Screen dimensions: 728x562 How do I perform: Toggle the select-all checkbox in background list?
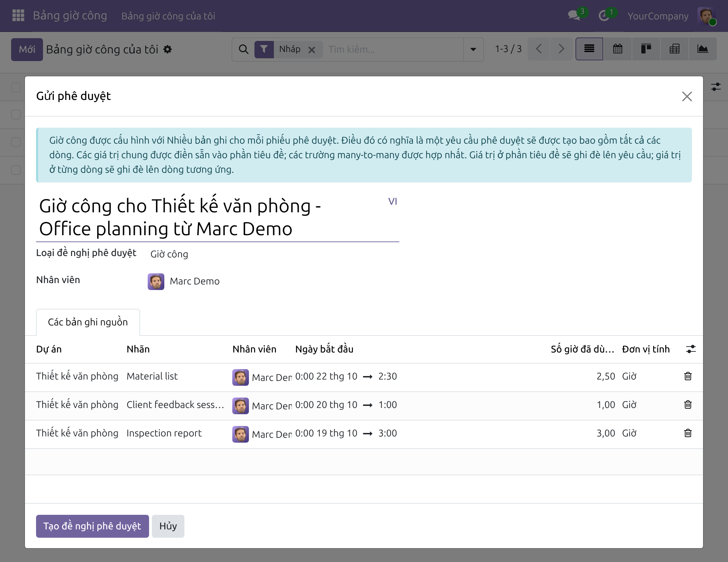(16, 87)
